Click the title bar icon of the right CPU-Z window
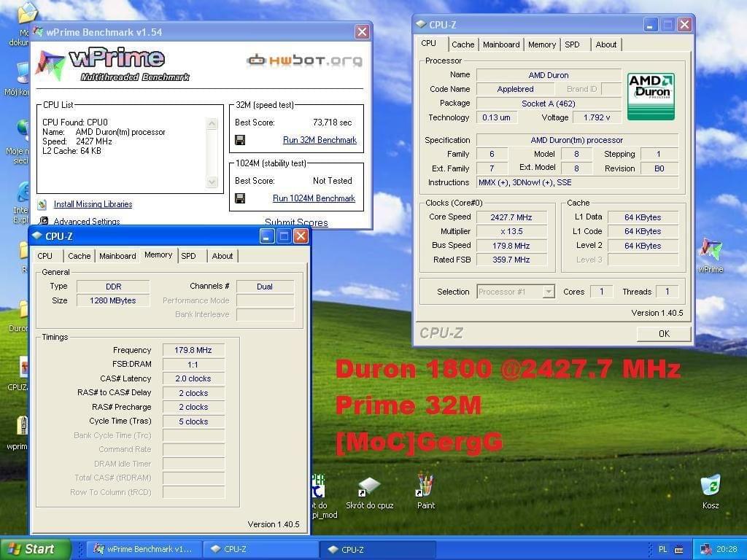This screenshot has height=560, width=747. (421, 24)
